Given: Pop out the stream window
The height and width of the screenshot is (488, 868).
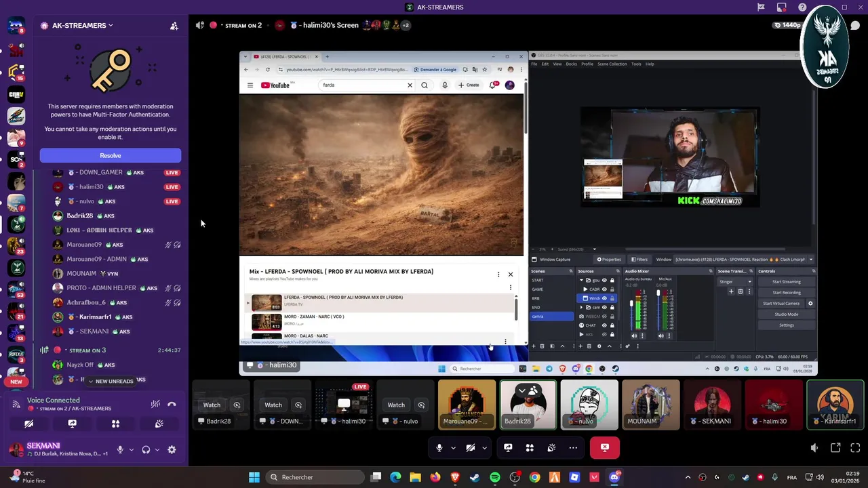Looking at the screenshot, I should (835, 447).
